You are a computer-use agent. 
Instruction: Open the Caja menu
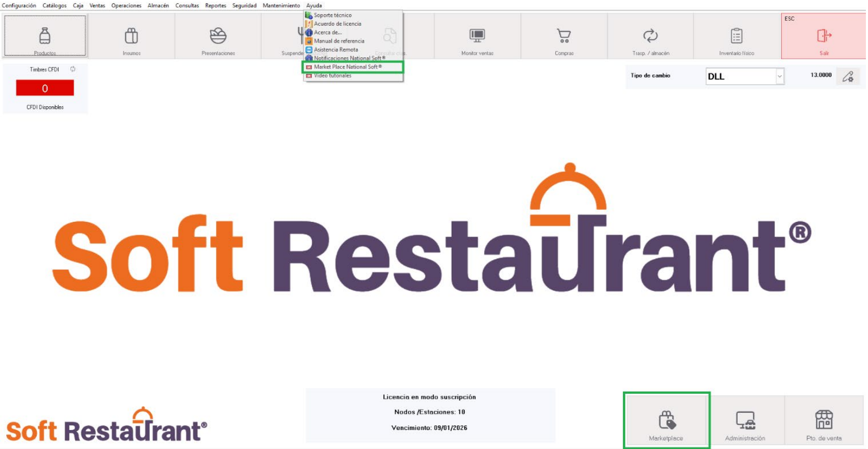(x=78, y=5)
